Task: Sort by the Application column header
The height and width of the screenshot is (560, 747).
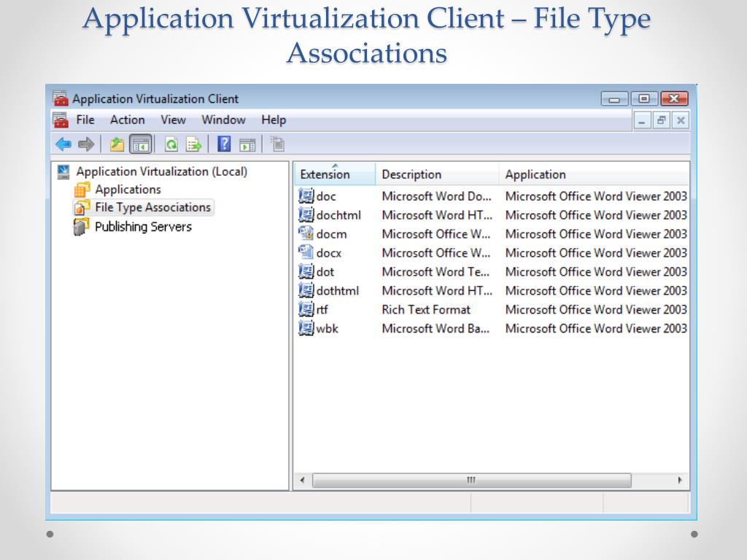Action: coord(594,174)
